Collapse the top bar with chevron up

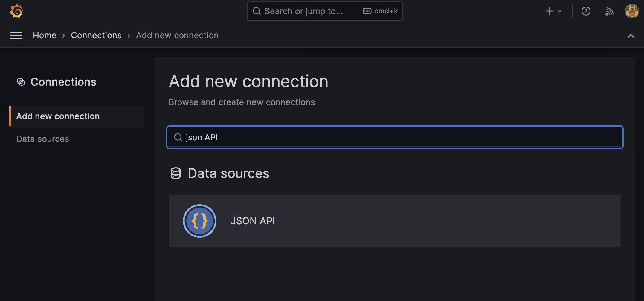631,36
